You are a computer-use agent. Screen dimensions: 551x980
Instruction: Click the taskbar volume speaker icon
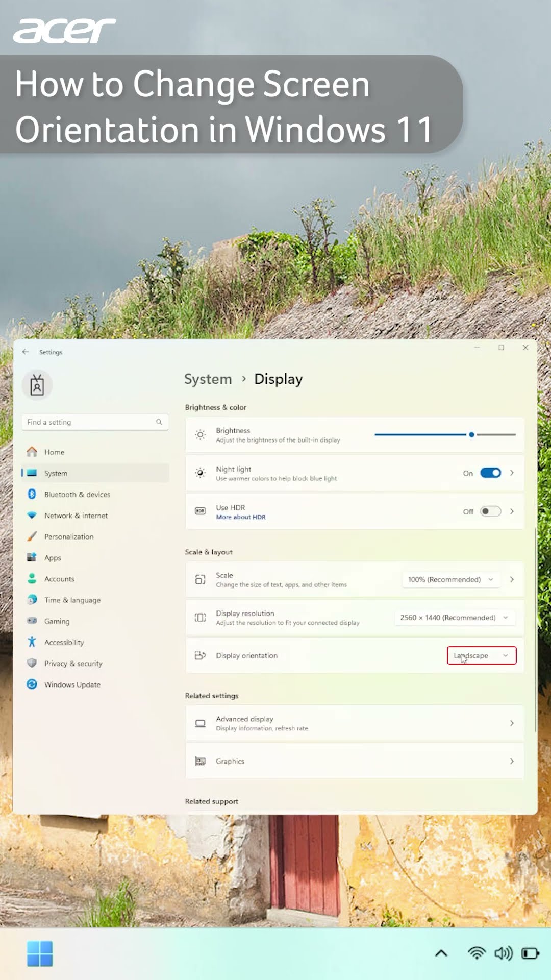pyautogui.click(x=504, y=953)
